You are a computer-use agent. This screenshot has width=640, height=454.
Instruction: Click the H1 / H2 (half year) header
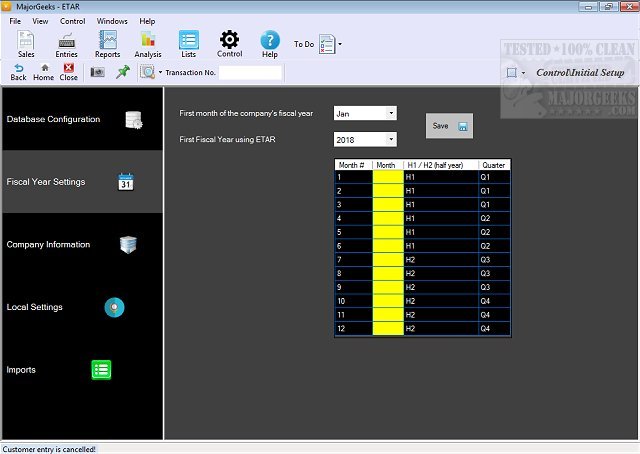[441, 165]
